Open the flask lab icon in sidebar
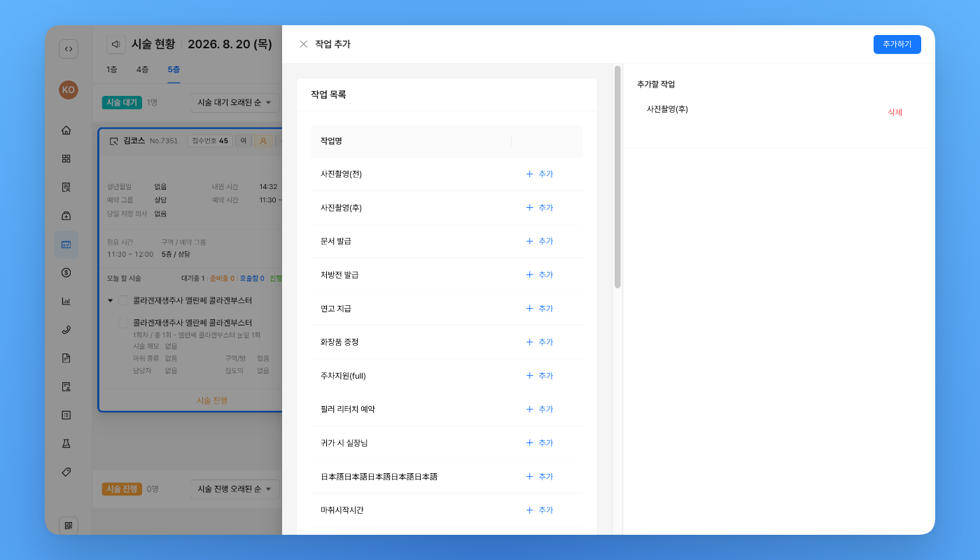980x560 pixels. pos(66,444)
